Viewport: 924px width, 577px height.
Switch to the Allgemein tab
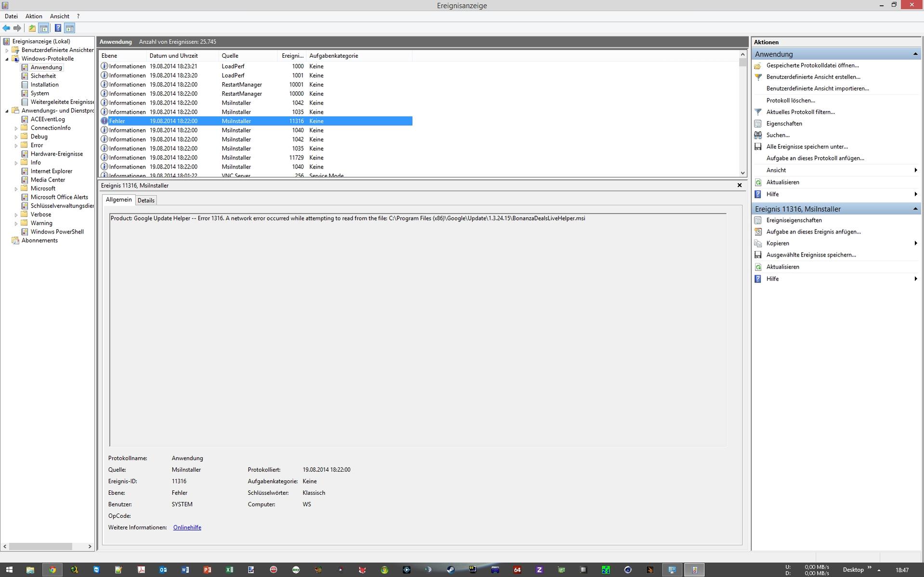point(118,200)
